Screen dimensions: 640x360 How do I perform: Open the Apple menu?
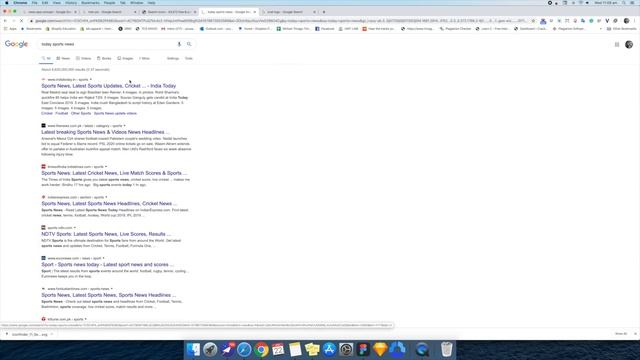(6, 3)
